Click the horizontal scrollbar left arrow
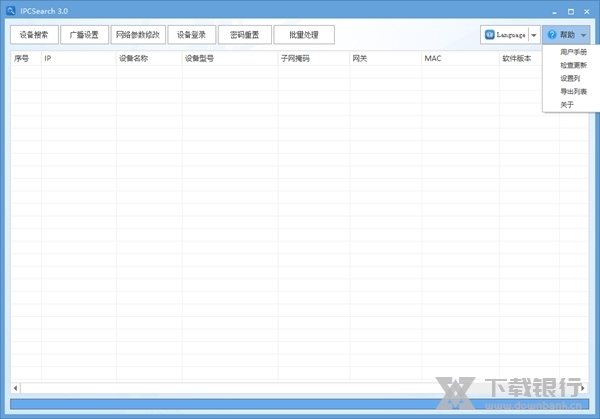 click(15, 388)
